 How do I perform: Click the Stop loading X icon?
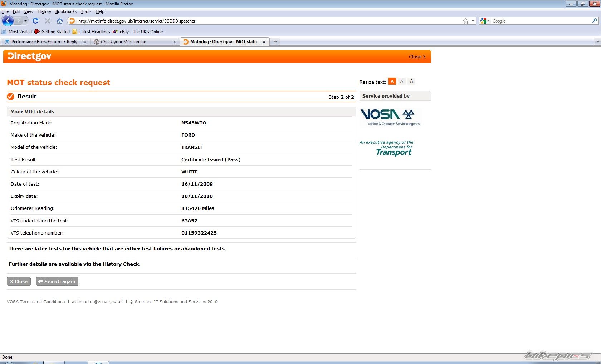tap(48, 21)
